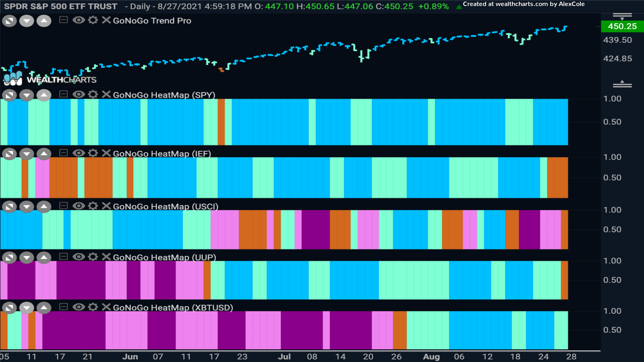This screenshot has height=362, width=644.
Task: Open the GoNoGo HeatMap (SPY) settings gear
Action: pyautogui.click(x=93, y=95)
